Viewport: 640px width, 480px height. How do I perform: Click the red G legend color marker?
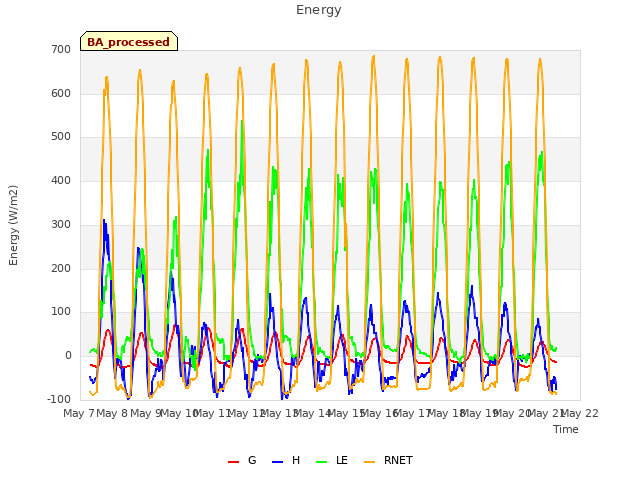(x=233, y=462)
